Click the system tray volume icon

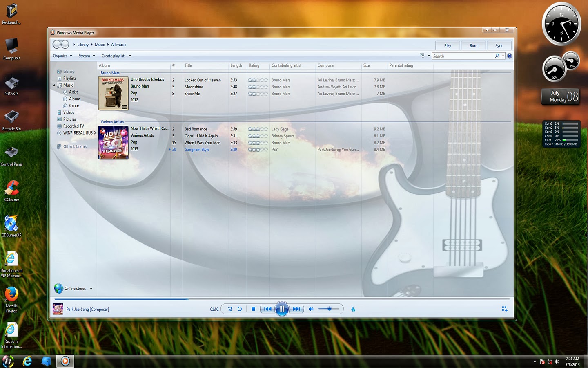pyautogui.click(x=557, y=361)
